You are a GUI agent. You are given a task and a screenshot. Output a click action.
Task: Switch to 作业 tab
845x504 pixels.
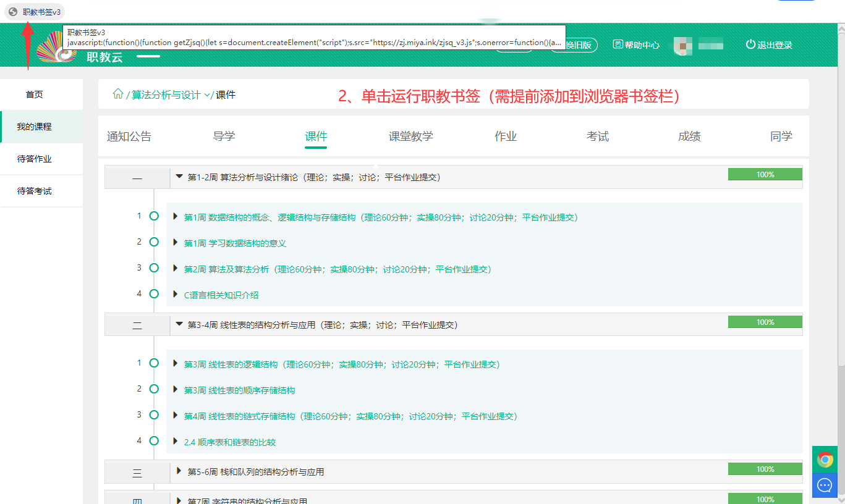506,136
